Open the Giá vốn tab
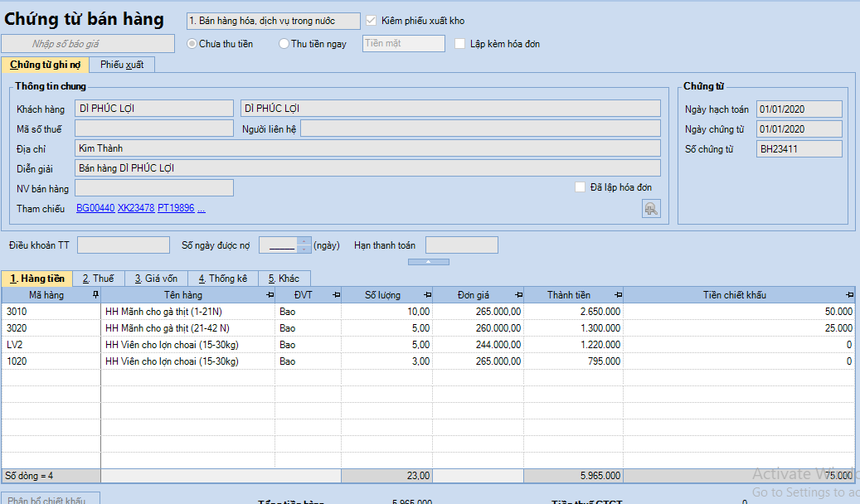Image resolution: width=860 pixels, height=504 pixels. [x=156, y=279]
